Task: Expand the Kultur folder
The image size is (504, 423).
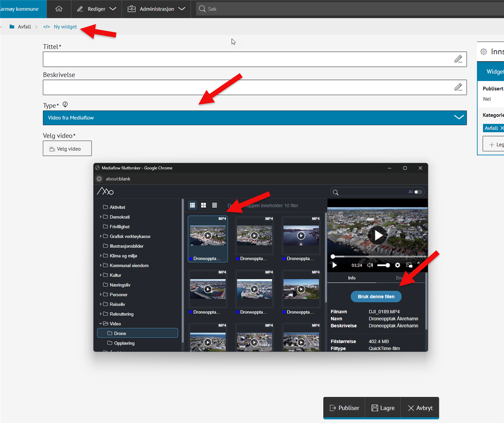Action: pyautogui.click(x=101, y=275)
